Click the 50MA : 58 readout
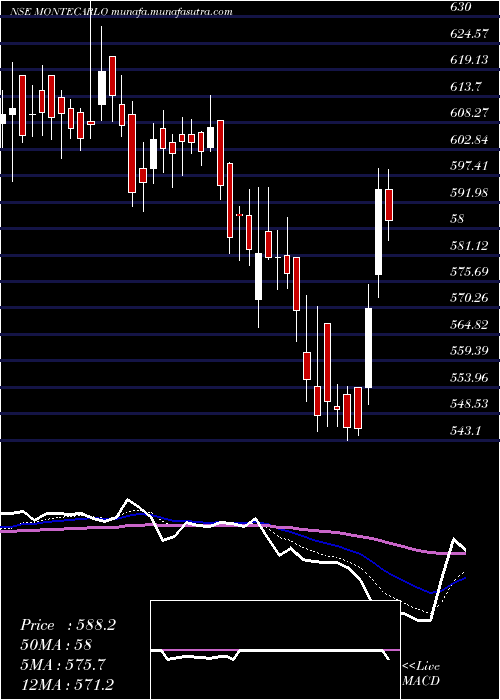The width and height of the screenshot is (500, 700). click(x=56, y=645)
